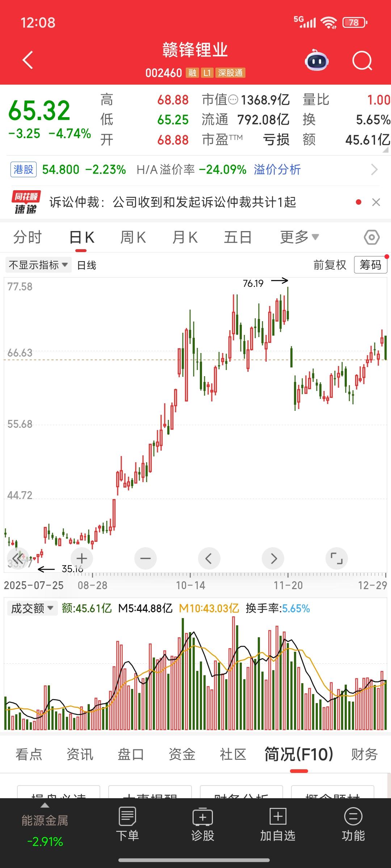The width and height of the screenshot is (391, 868).
Task: Tap the 35.16 low price label
Action: tap(72, 569)
